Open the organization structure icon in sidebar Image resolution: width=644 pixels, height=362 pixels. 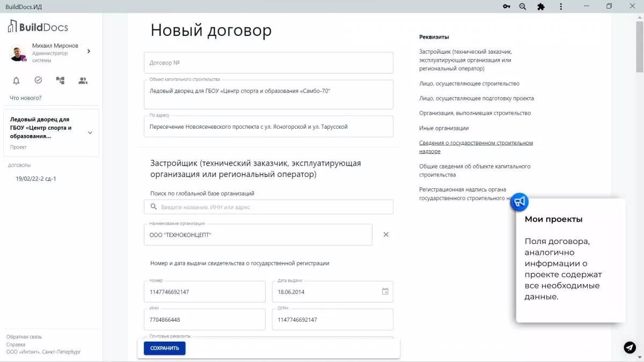[60, 80]
